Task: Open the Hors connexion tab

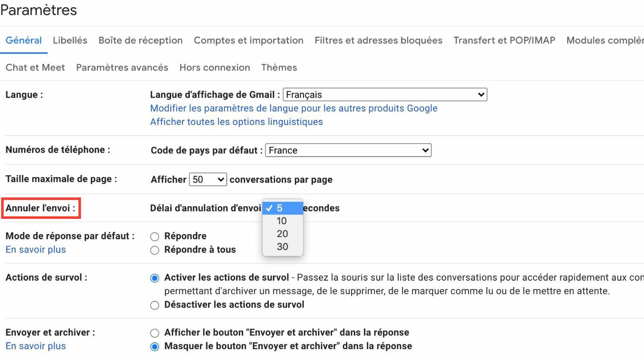Action: tap(215, 67)
